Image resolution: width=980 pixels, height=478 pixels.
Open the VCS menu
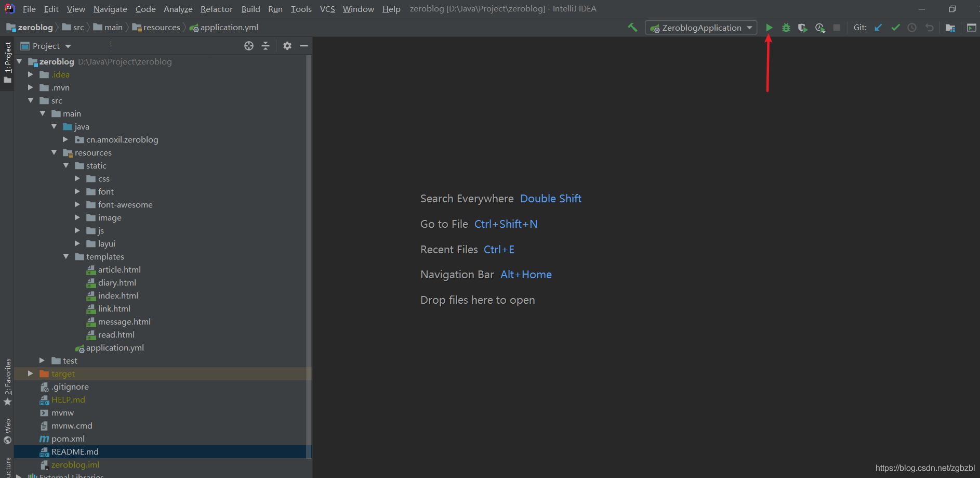(327, 9)
